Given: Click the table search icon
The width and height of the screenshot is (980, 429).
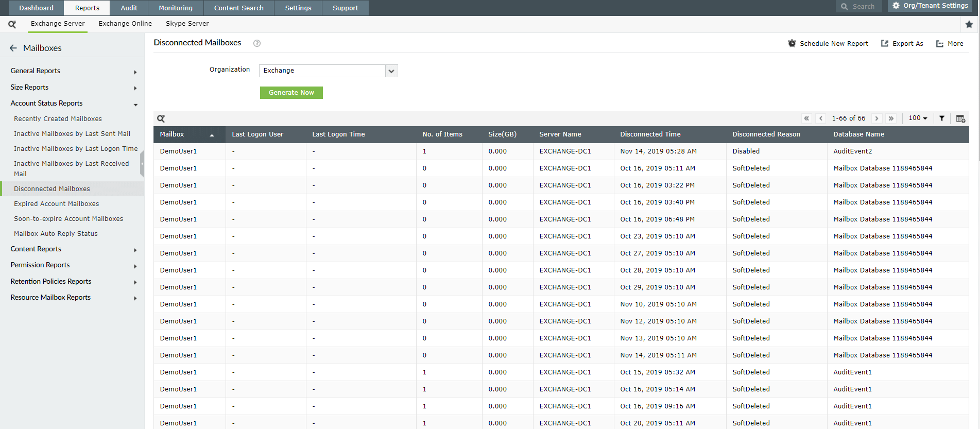Looking at the screenshot, I should pyautogui.click(x=161, y=118).
